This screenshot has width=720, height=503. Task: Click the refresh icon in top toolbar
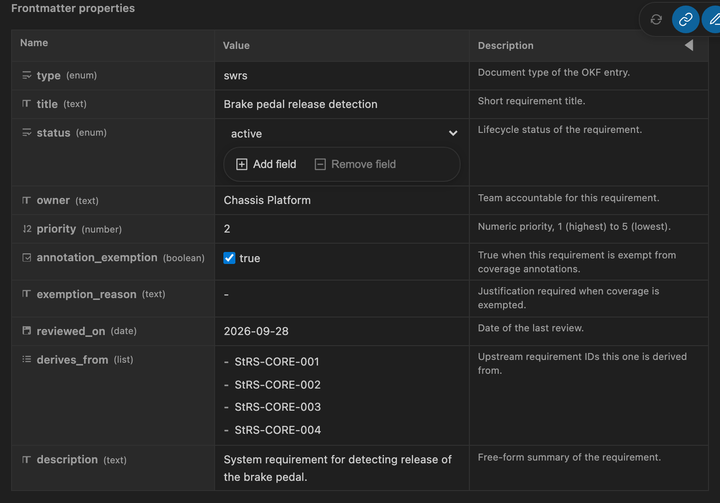point(656,19)
